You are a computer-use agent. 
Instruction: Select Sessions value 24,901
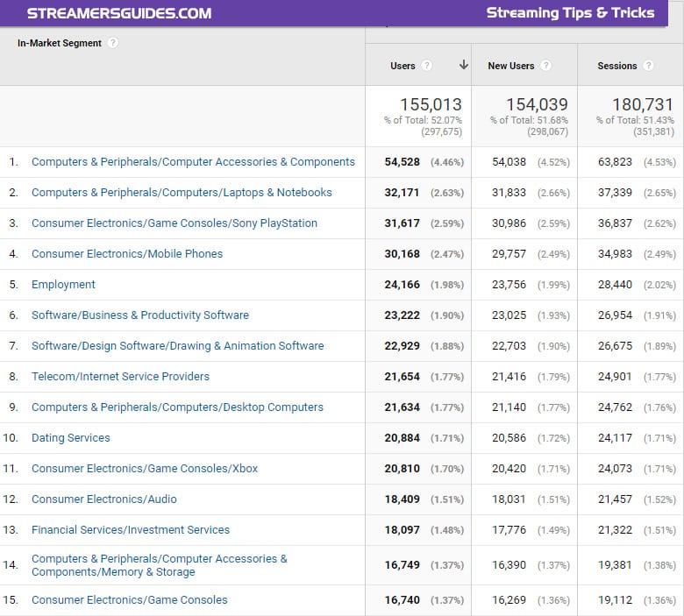pos(615,377)
